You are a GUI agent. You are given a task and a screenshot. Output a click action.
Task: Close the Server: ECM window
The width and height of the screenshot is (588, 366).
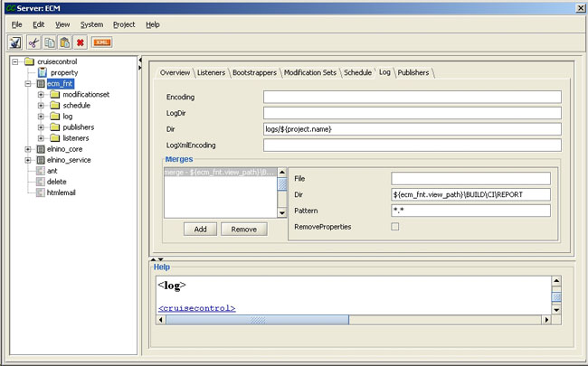coord(580,8)
